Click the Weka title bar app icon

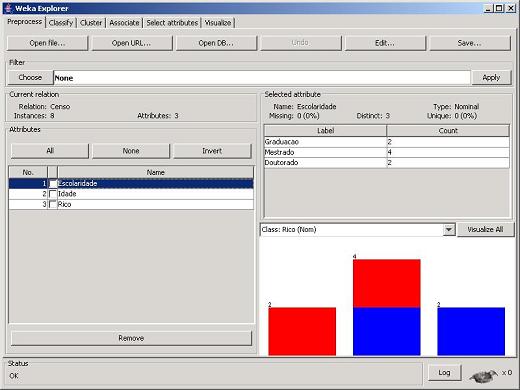pyautogui.click(x=9, y=8)
